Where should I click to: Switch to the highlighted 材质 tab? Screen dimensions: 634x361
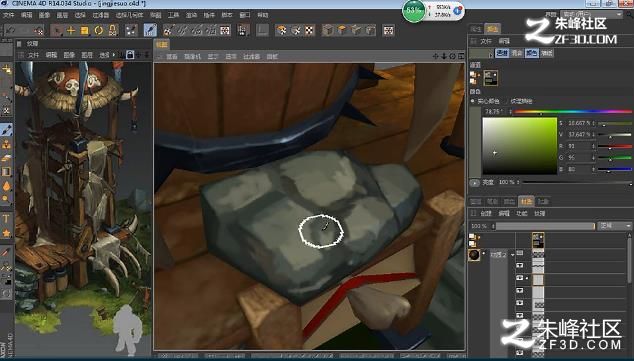coord(526,201)
